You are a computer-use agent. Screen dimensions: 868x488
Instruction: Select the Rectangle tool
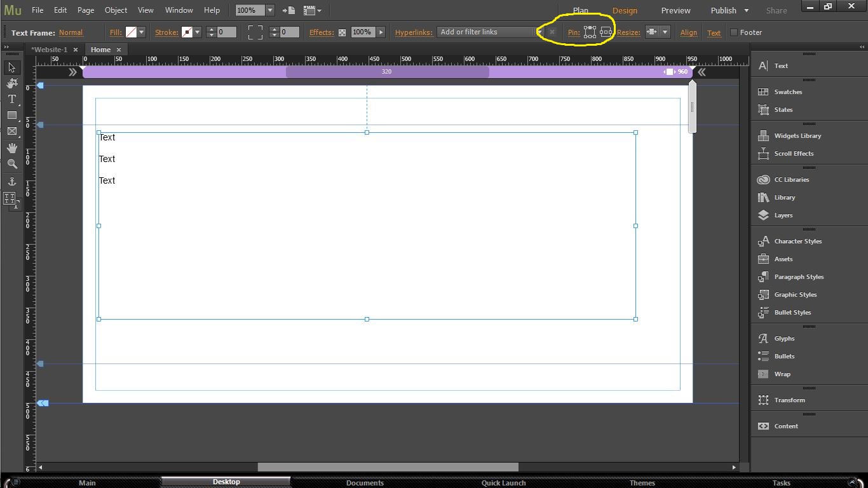click(x=11, y=115)
